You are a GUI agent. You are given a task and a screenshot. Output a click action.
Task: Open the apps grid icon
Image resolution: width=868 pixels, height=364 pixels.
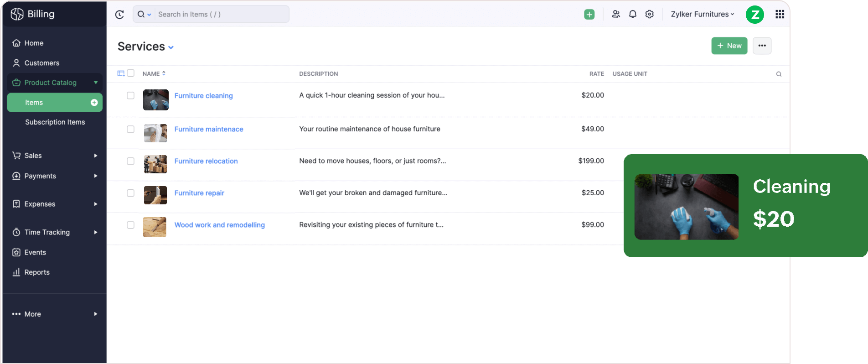tap(780, 15)
